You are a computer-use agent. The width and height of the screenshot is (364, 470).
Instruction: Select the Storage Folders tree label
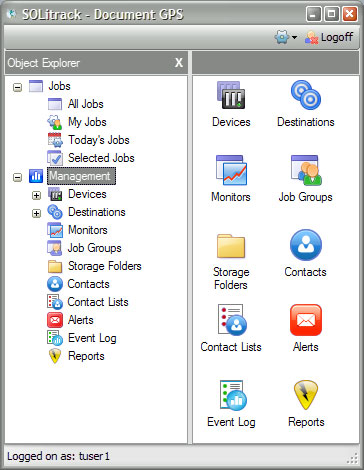click(105, 266)
